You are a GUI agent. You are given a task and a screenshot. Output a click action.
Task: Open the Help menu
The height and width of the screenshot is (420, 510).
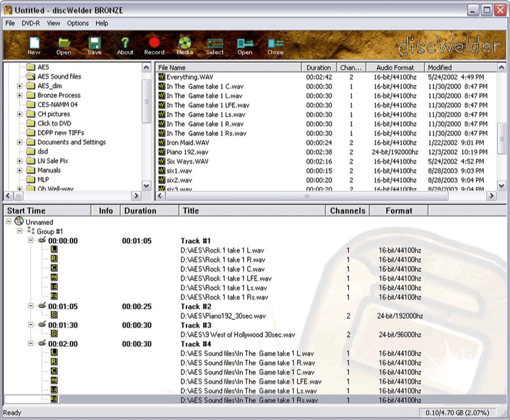click(102, 23)
